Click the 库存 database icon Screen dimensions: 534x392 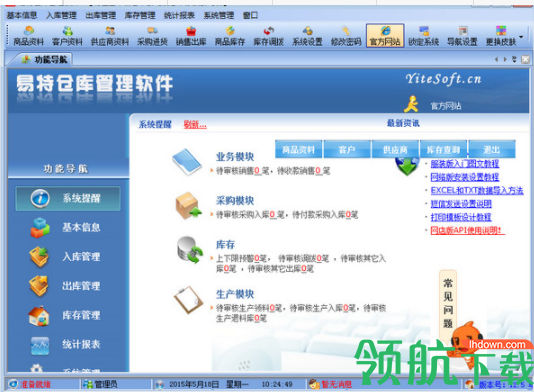(x=189, y=250)
